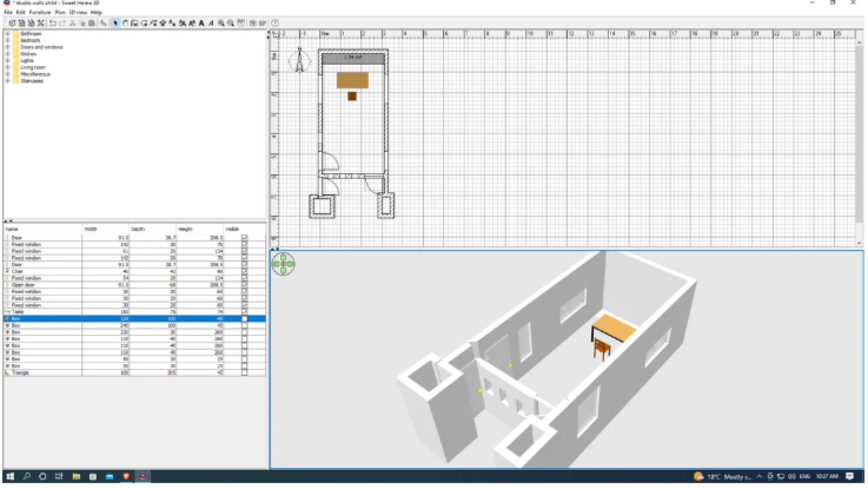The width and height of the screenshot is (868, 489).
Task: Choose the Create walls tool
Action: [135, 24]
